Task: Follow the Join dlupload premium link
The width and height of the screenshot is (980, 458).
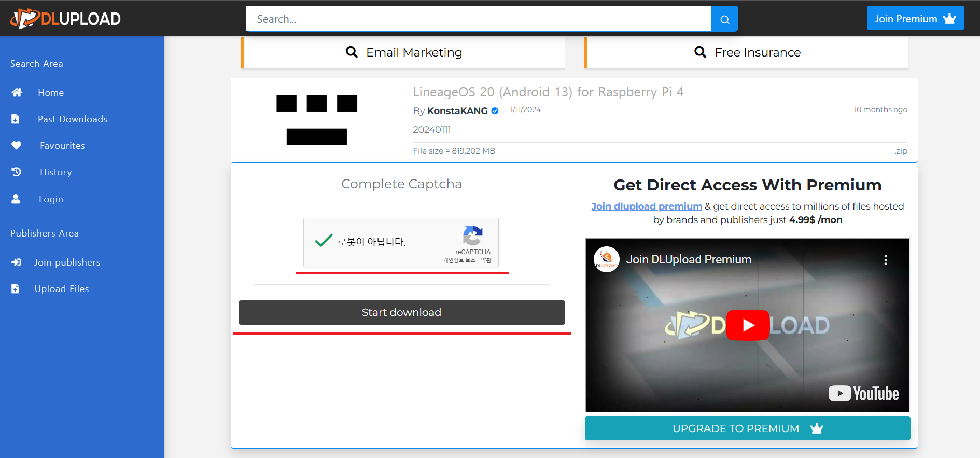Action: tap(647, 206)
